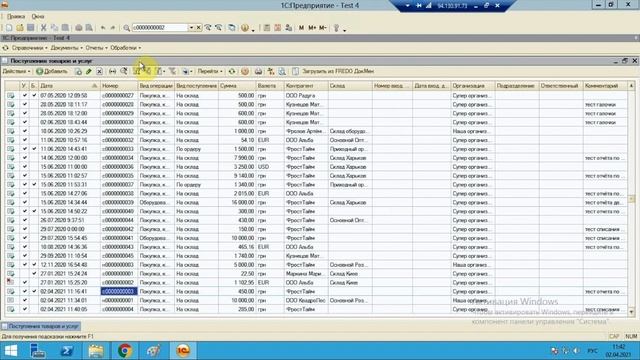Viewport: 640px width, 360px height.
Task: Click the Undo arrow icon
Action: (103, 28)
